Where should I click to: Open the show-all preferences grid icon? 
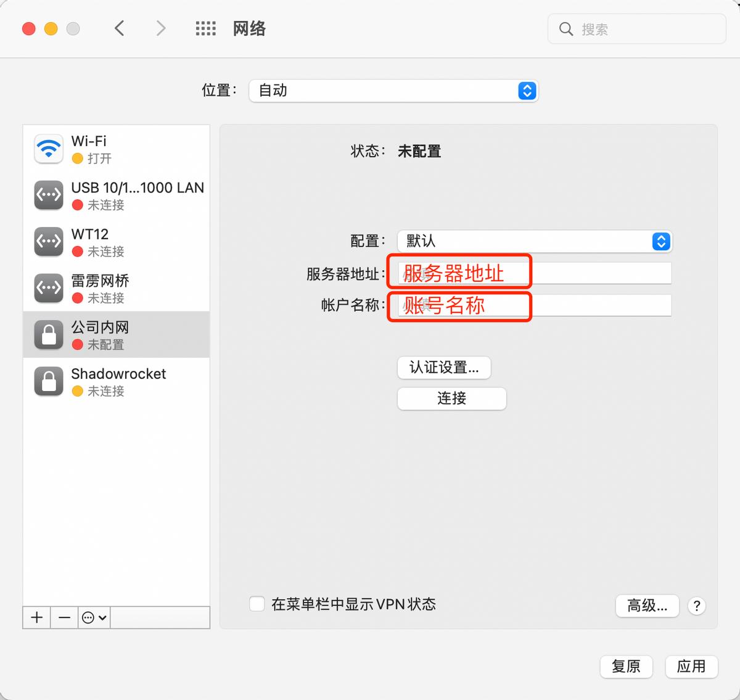(x=206, y=28)
